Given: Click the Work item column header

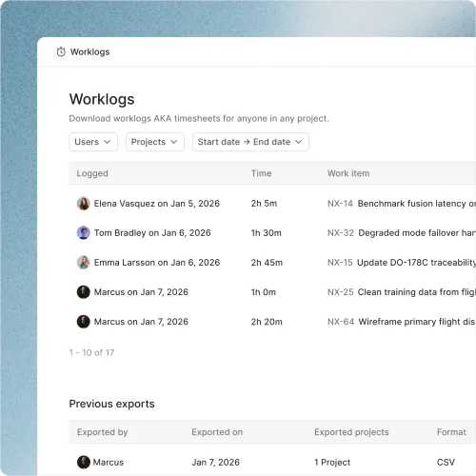Looking at the screenshot, I should tap(348, 173).
